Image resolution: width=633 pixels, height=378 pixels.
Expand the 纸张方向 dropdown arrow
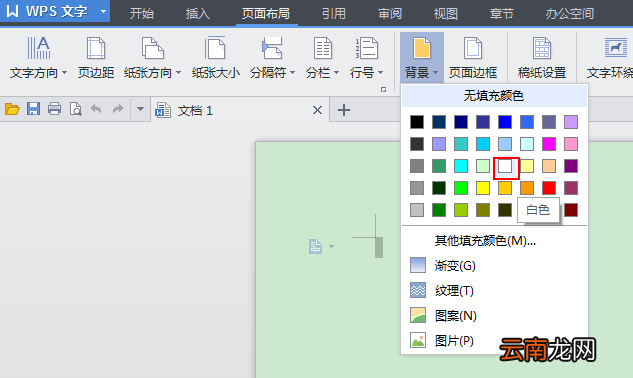(x=178, y=73)
